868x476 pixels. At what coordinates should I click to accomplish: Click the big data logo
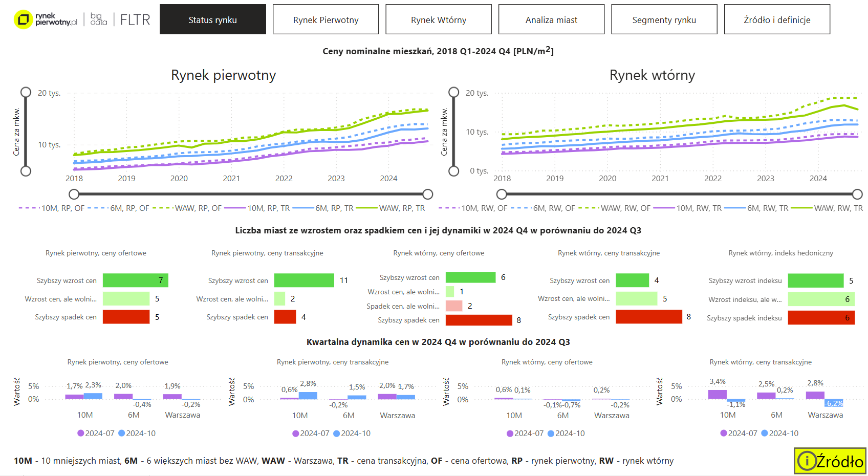click(x=99, y=19)
